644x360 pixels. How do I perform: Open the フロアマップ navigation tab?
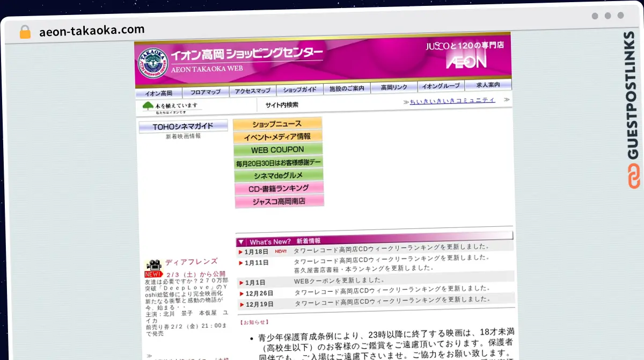(206, 92)
